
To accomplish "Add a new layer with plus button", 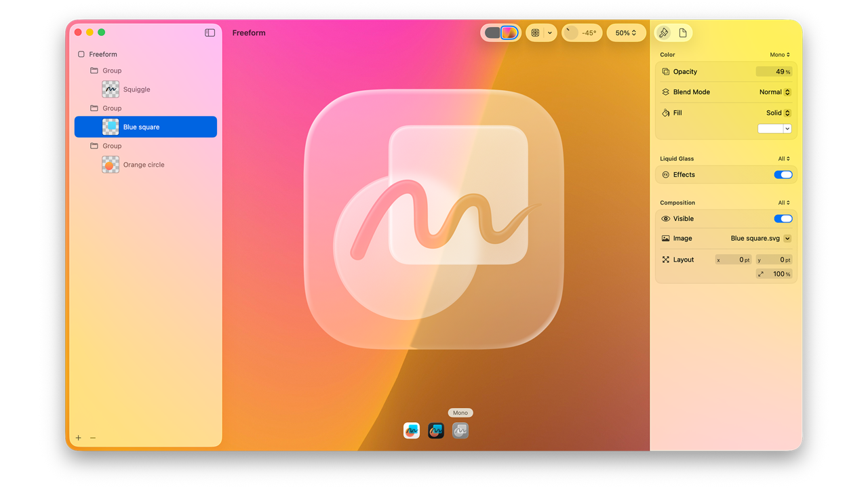I will click(x=79, y=438).
